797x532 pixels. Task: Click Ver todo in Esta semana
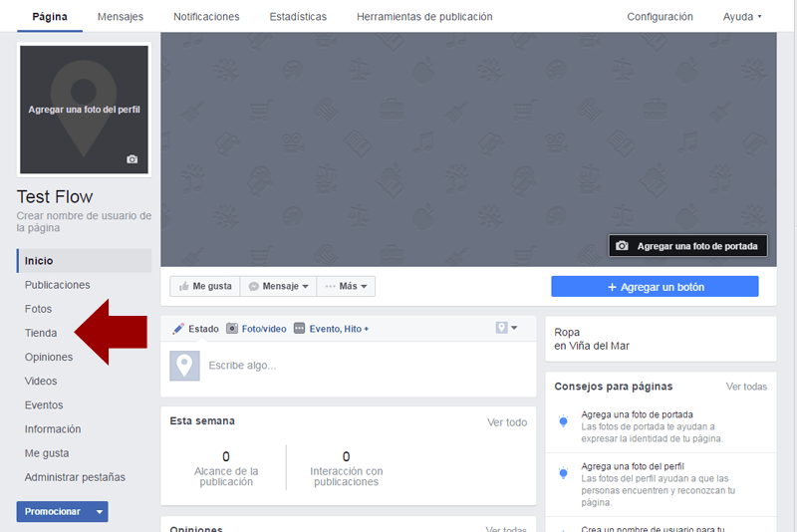click(x=507, y=422)
